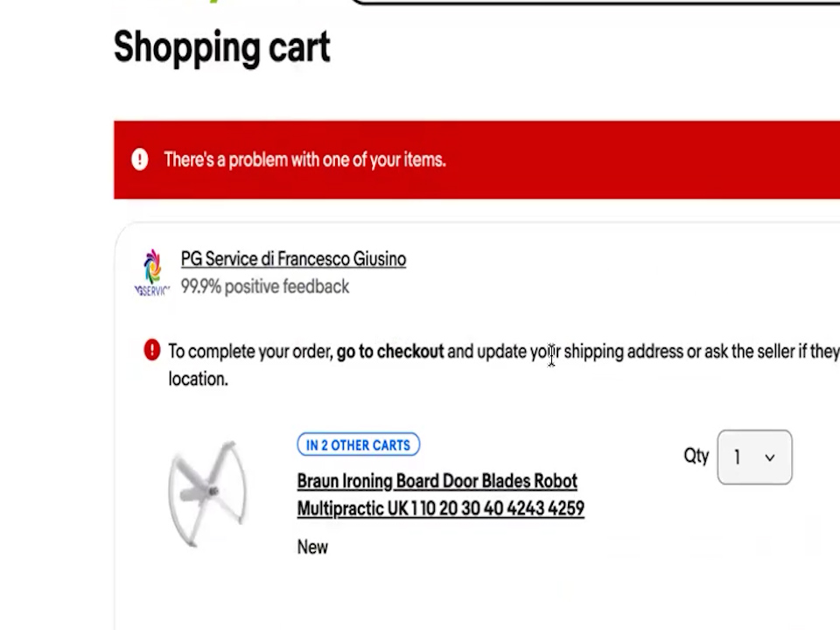Screen dimensions: 840x630
Task: Click the bold "go to checkout" text
Action: point(390,352)
